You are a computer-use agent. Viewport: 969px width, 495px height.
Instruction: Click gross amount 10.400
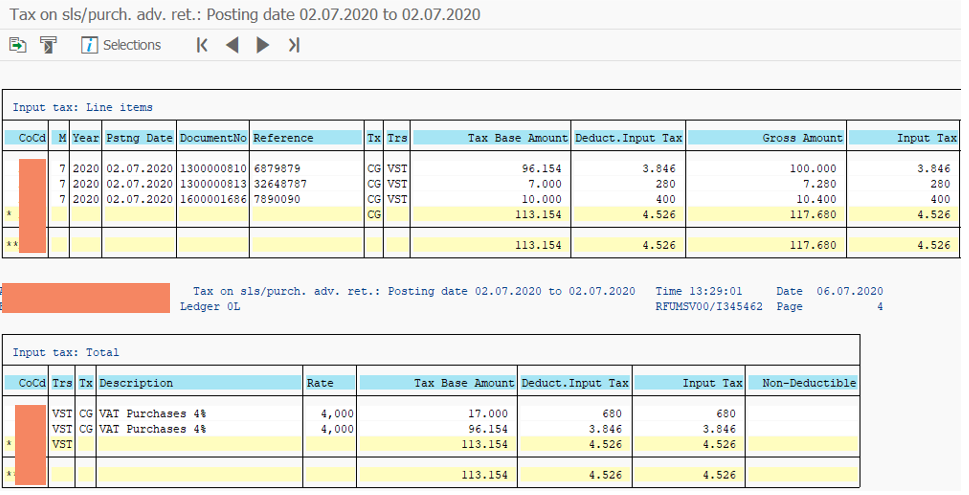(x=816, y=199)
